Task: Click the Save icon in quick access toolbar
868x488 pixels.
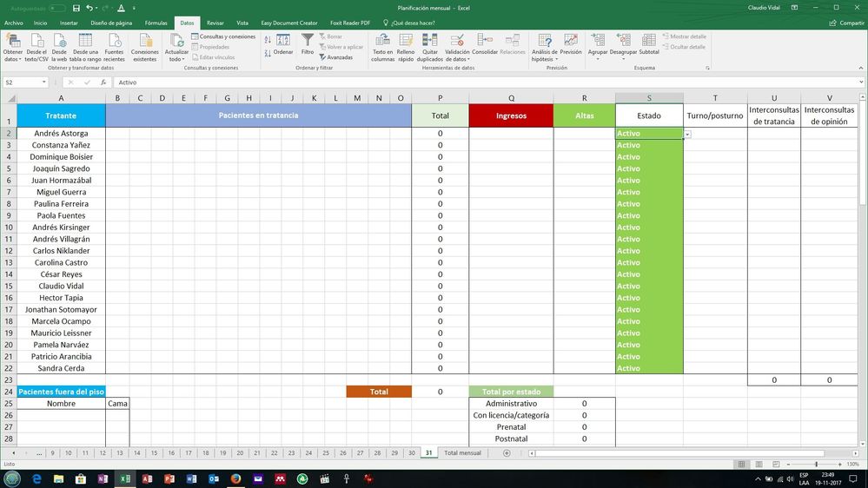Action: (76, 8)
